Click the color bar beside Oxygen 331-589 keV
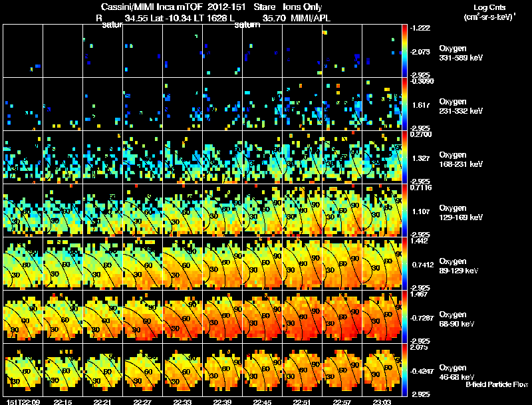 (x=404, y=51)
